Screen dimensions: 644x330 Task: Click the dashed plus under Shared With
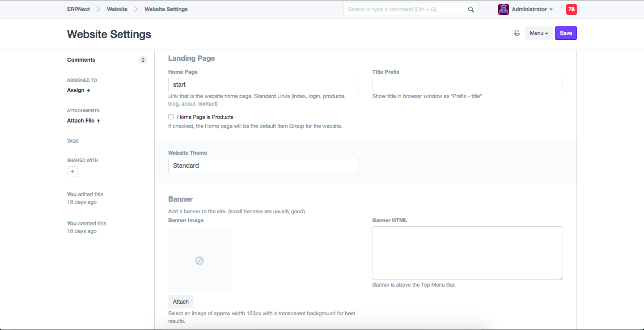pyautogui.click(x=72, y=172)
